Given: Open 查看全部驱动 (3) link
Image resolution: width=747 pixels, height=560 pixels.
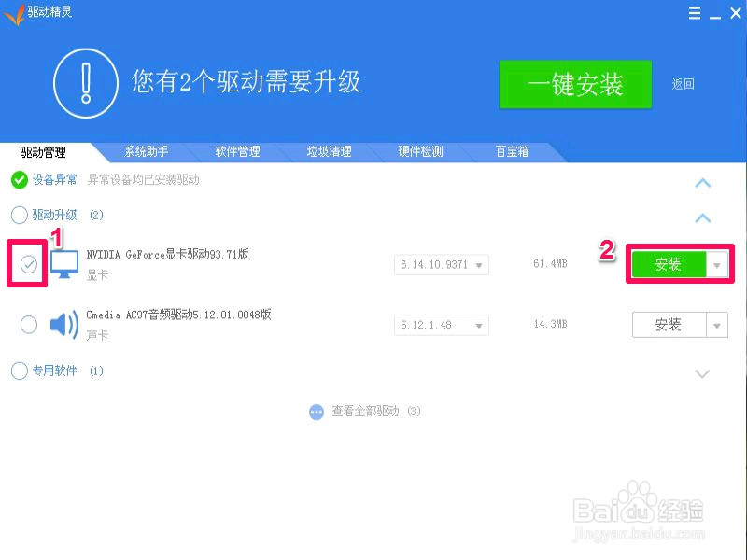Looking at the screenshot, I should (x=376, y=412).
